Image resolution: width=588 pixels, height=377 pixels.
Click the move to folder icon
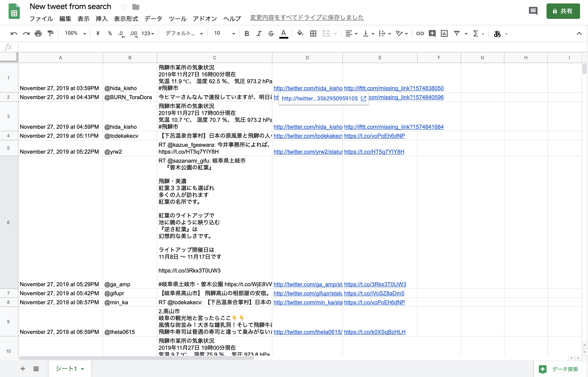pos(136,7)
